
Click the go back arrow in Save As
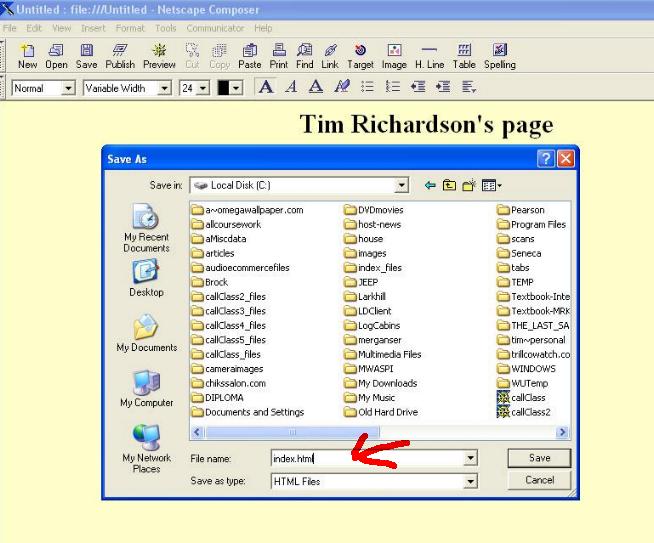[430, 185]
